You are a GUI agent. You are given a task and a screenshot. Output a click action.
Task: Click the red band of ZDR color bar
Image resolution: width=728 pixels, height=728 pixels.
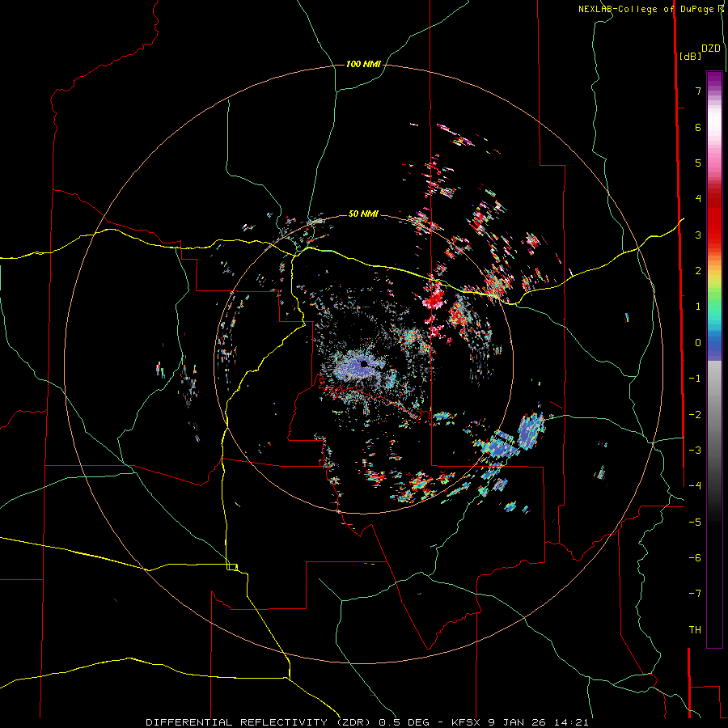click(x=714, y=218)
